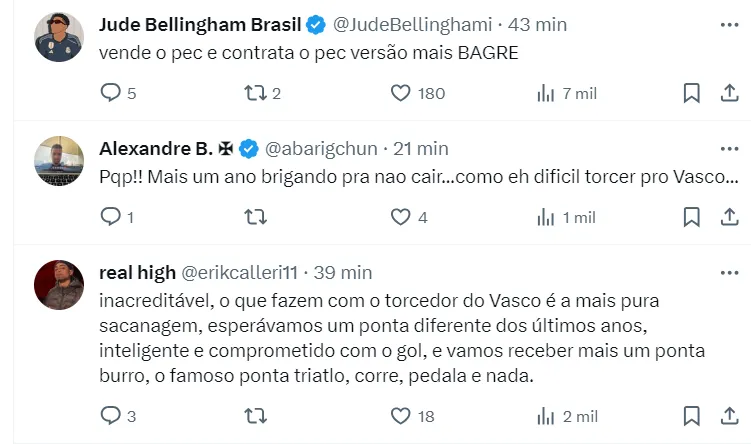
Task: Bookmark Alexandre B.'s tweet
Action: [x=691, y=216]
